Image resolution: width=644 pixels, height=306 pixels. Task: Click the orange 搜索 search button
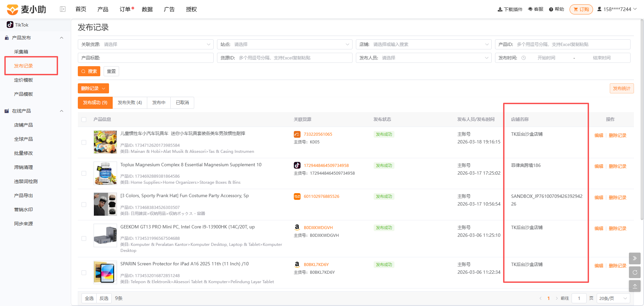point(89,71)
